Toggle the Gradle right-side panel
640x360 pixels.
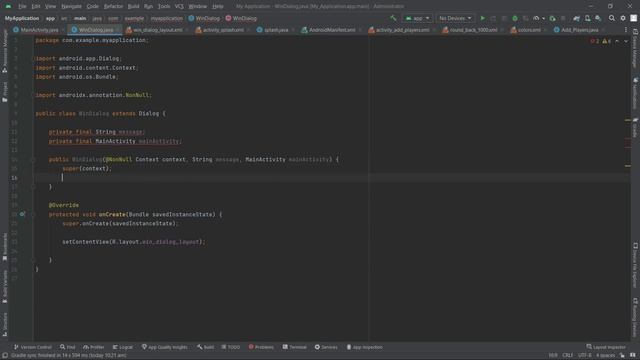(x=635, y=128)
